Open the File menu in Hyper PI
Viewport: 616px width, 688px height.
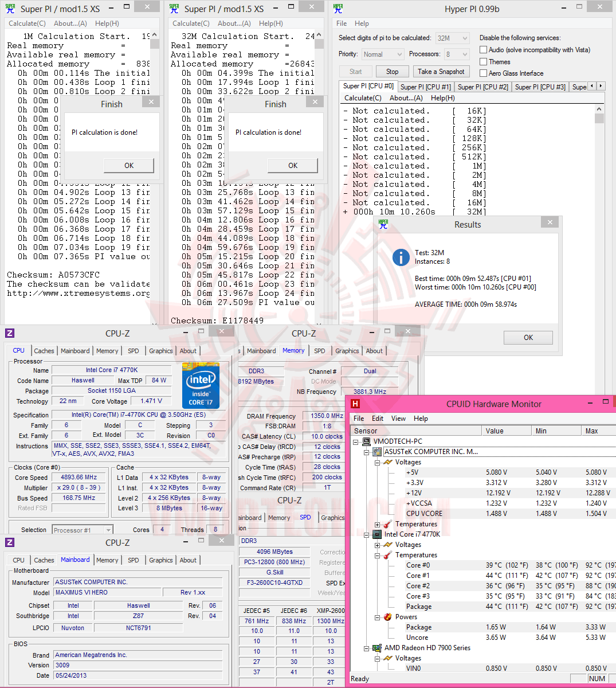point(342,24)
